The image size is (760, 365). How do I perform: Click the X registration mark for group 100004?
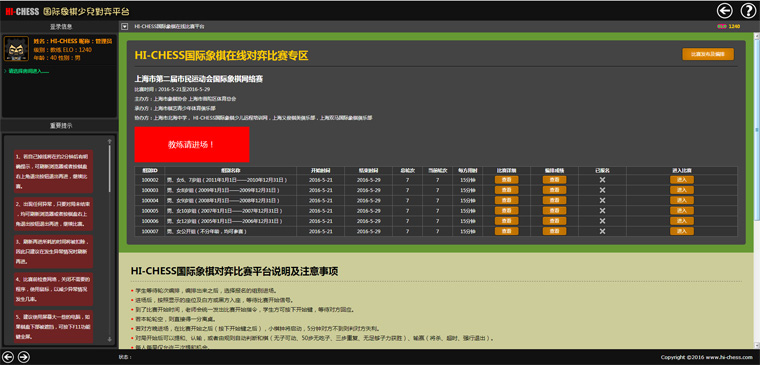(602, 200)
